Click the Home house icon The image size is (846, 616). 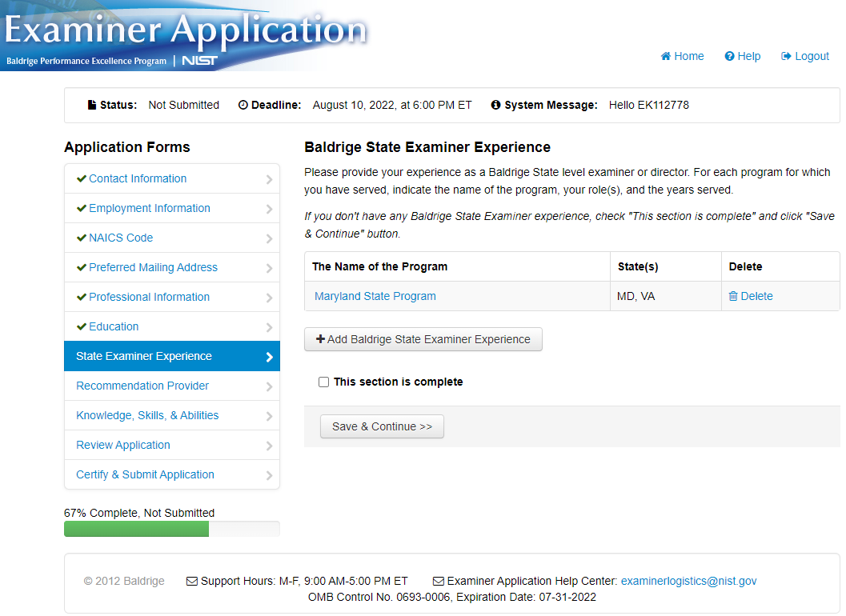click(666, 56)
